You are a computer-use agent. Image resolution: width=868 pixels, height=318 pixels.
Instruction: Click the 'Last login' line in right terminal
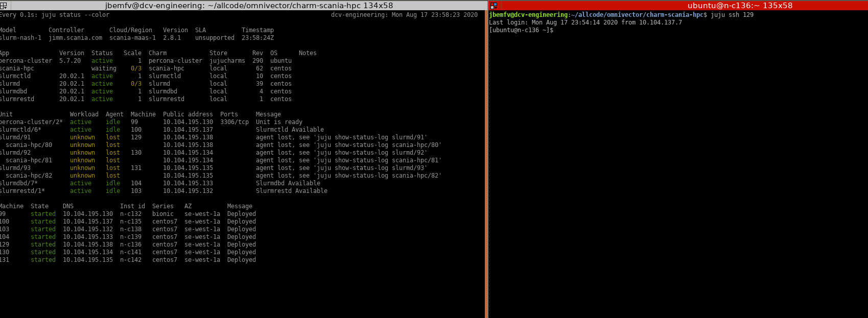tap(585, 22)
